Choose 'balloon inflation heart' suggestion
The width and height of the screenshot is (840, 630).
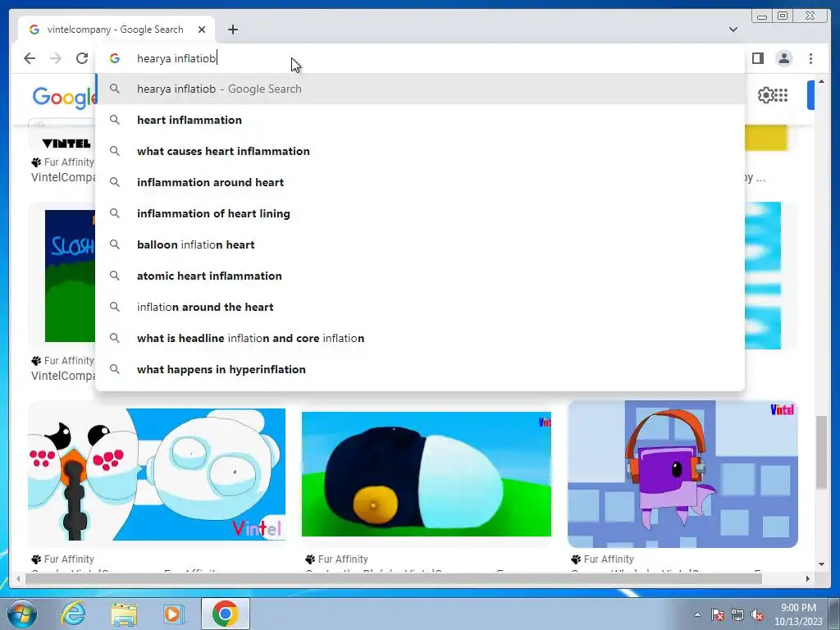[x=420, y=244]
